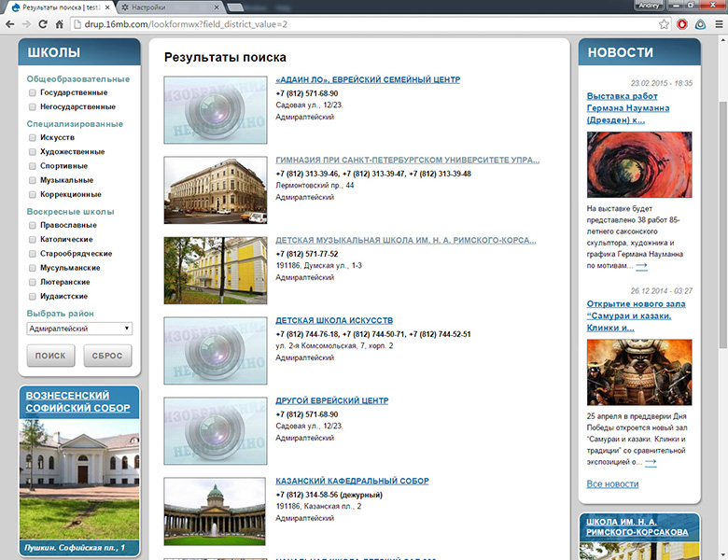Check the Государственные checkbox
This screenshot has width=728, height=560.
pyautogui.click(x=32, y=93)
